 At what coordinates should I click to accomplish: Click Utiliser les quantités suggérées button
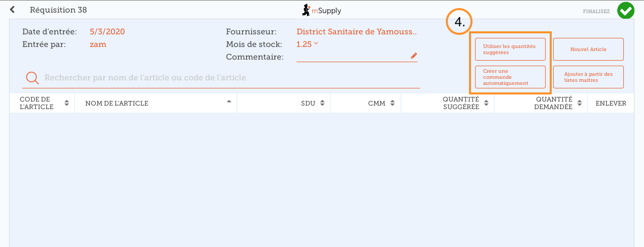[510, 49]
